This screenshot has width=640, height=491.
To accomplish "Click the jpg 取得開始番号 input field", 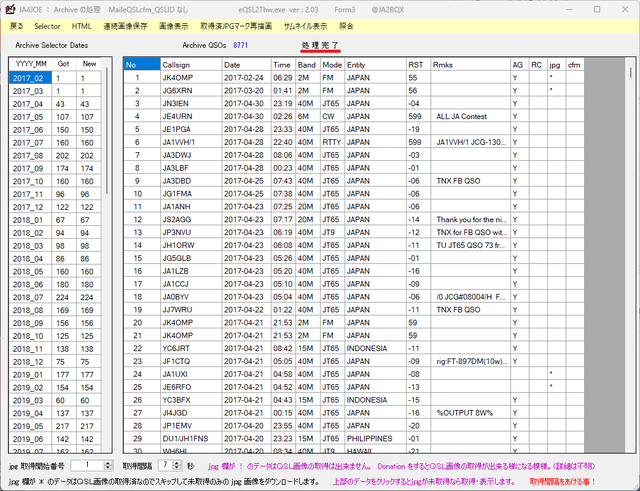I will tap(87, 465).
